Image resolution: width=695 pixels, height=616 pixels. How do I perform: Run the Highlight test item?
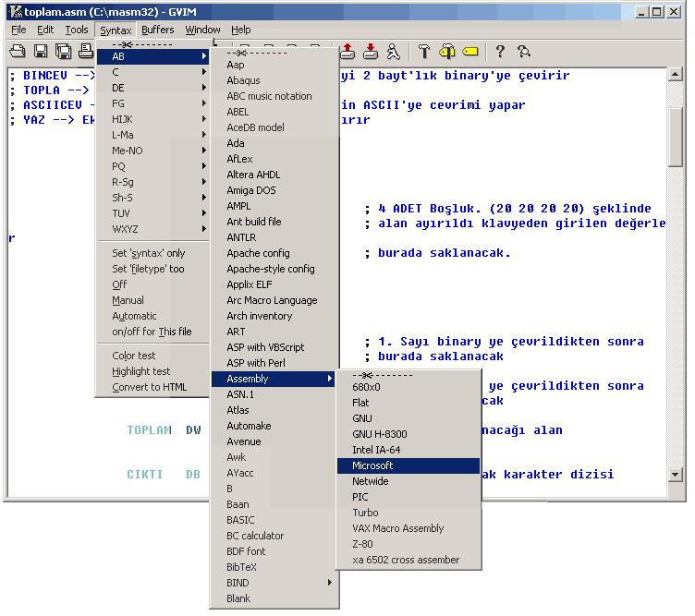pyautogui.click(x=152, y=371)
